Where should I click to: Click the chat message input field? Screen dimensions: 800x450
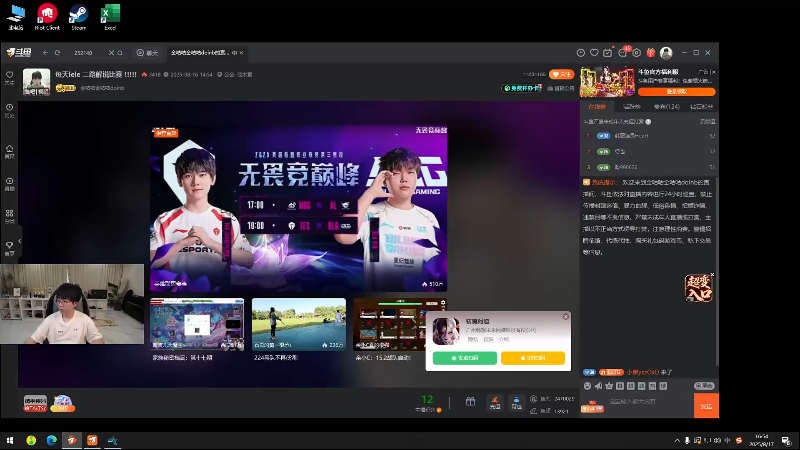648,402
